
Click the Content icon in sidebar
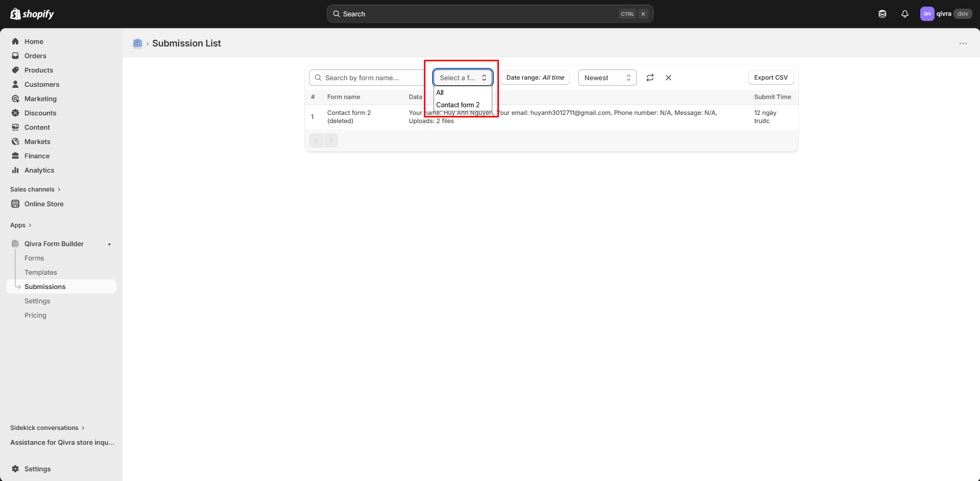tap(15, 127)
